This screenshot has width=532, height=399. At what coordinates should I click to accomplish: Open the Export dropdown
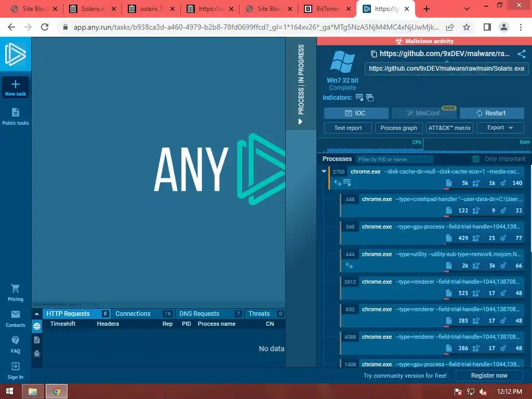click(500, 128)
